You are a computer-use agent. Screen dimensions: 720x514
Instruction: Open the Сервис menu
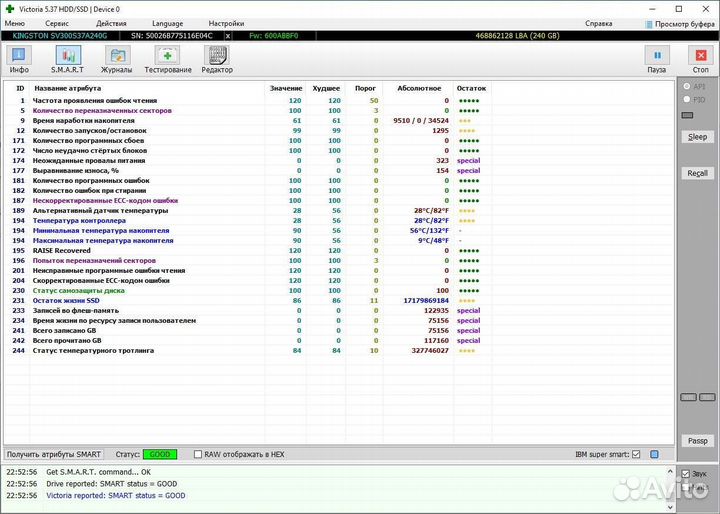[x=57, y=22]
